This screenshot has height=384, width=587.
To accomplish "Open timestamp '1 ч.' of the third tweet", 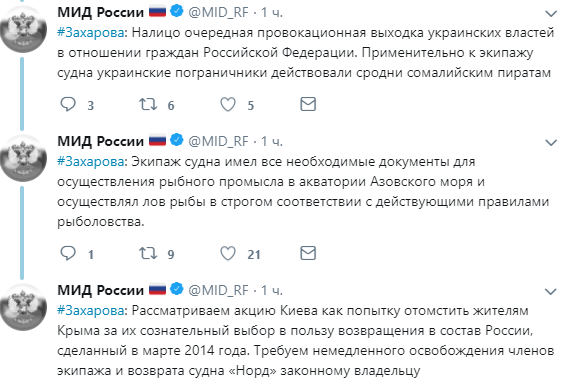I will (271, 290).
